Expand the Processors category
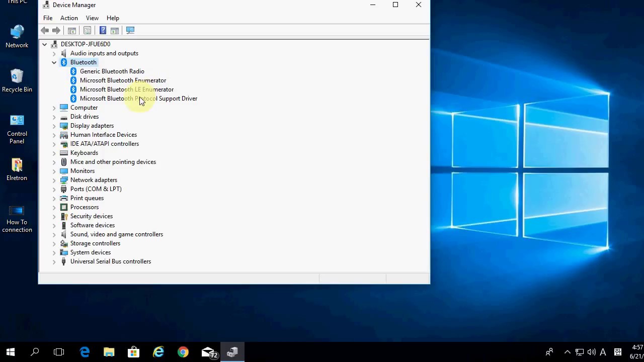 click(x=54, y=207)
